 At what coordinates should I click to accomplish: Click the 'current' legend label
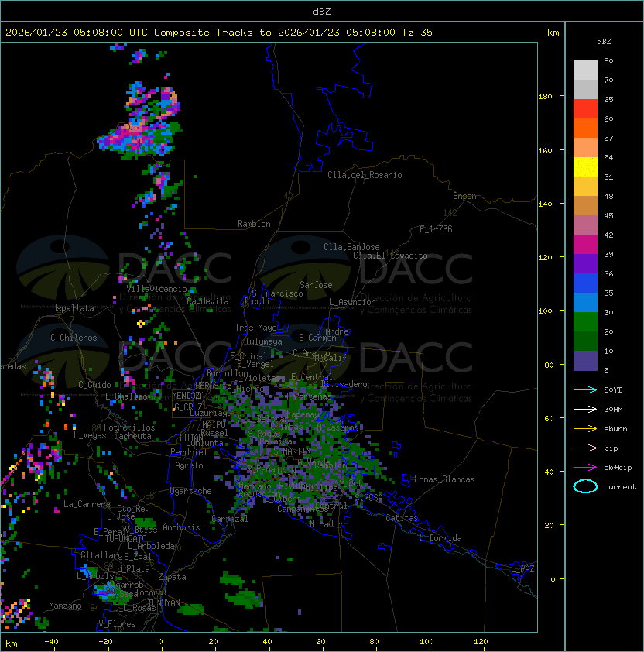(x=620, y=486)
